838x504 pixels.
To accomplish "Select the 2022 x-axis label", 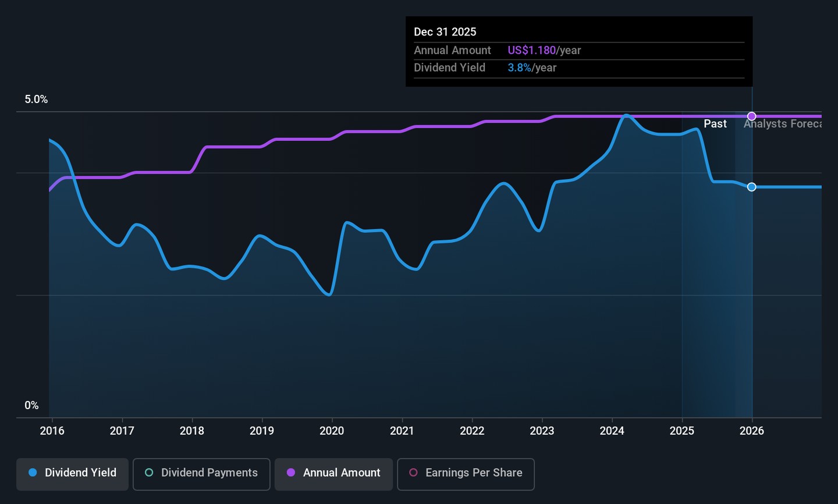I will pos(472,431).
